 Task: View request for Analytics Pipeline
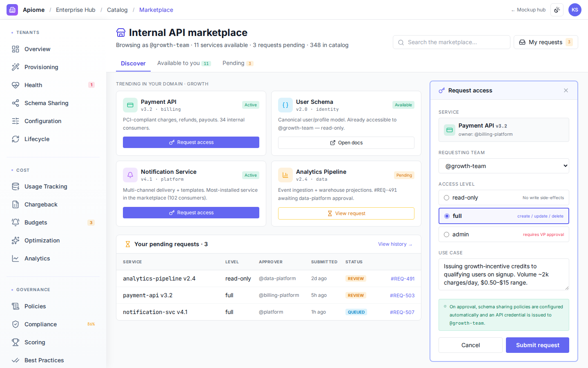pyautogui.click(x=346, y=213)
